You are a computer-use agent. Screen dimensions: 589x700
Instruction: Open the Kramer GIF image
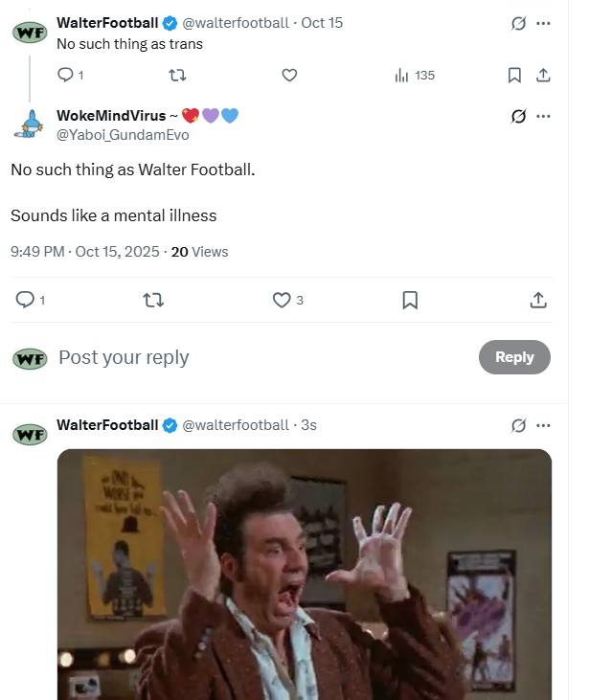pyautogui.click(x=305, y=575)
